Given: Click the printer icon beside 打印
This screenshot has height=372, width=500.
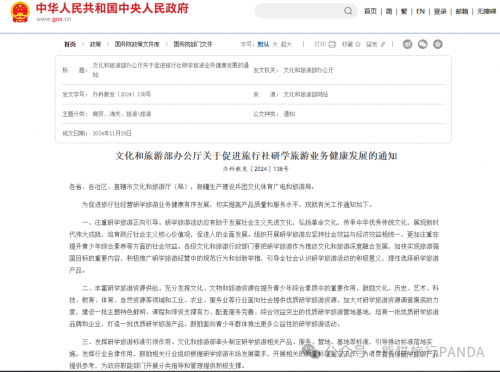Looking at the screenshot, I should coord(332,44).
